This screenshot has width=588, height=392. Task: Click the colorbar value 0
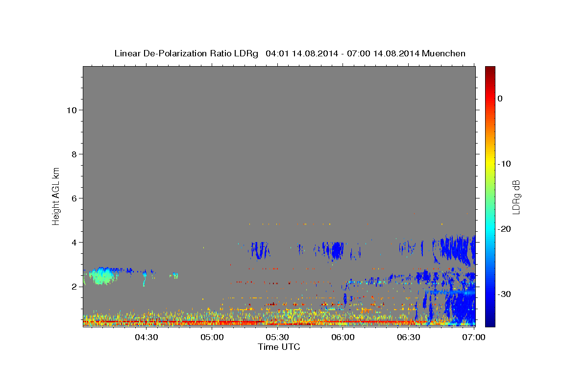coord(500,98)
